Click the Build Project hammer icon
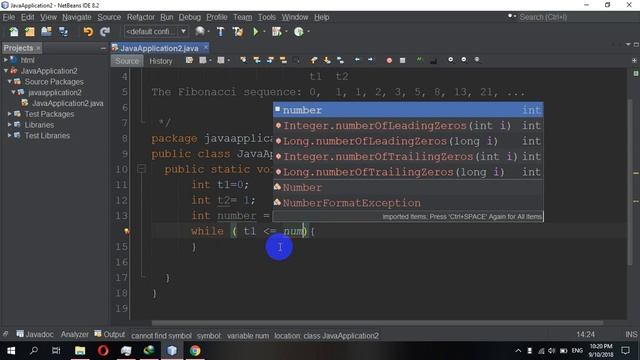Viewport: 640px width, 360px height. click(220, 31)
